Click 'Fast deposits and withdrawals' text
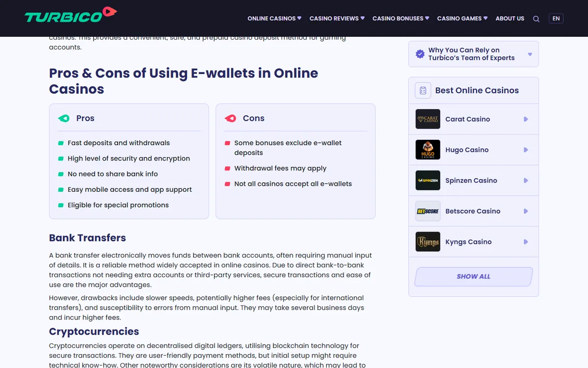The height and width of the screenshot is (368, 588). 119,143
